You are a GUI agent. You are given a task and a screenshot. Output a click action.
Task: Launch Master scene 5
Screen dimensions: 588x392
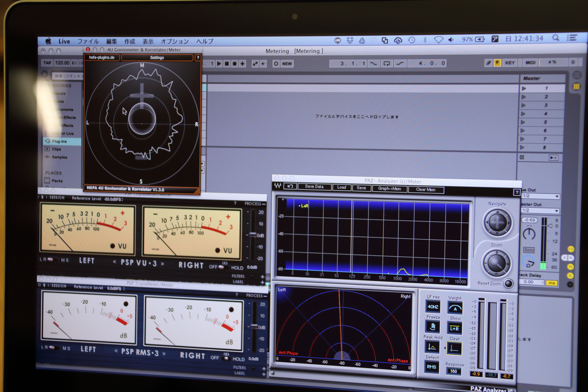(523, 122)
